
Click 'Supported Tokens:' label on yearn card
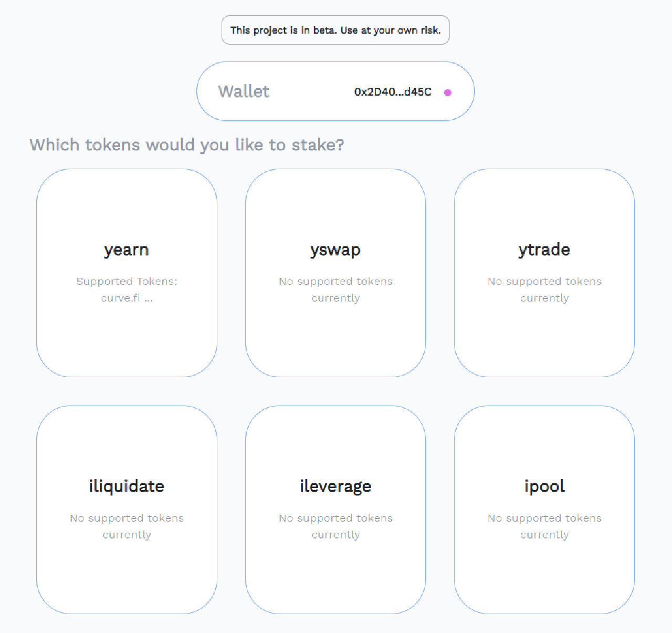pos(126,281)
